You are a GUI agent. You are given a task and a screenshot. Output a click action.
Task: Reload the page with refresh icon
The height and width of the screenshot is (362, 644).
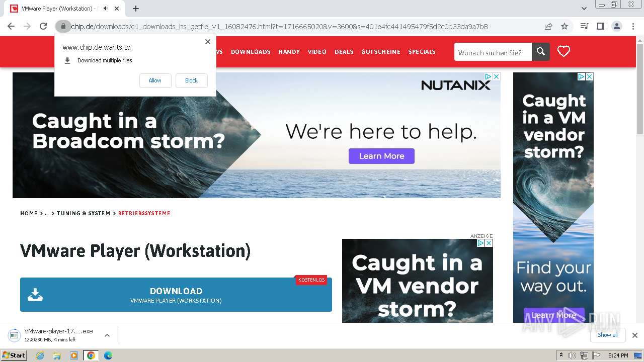[43, 26]
